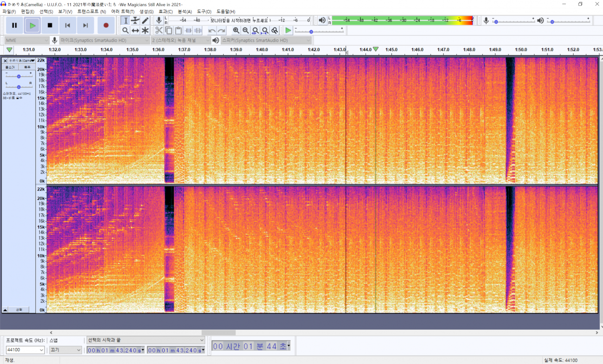603x364 pixels.
Task: Open the 선택의 시작과 끝 dropdown
Action: point(146,340)
